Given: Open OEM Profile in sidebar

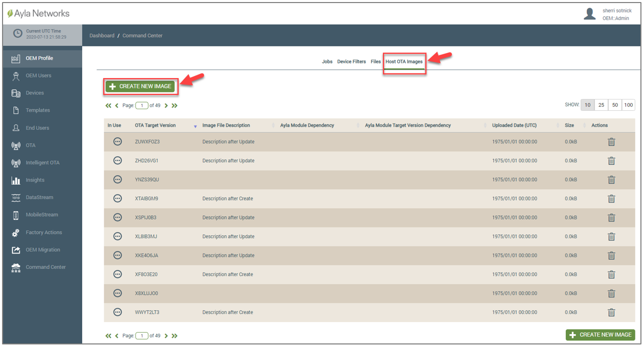Looking at the screenshot, I should pos(42,58).
